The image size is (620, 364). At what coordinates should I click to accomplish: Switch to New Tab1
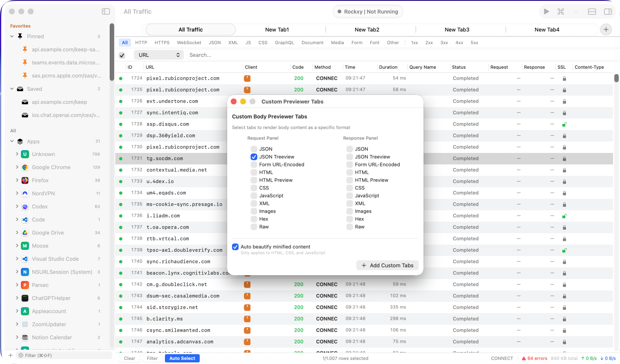pyautogui.click(x=277, y=29)
